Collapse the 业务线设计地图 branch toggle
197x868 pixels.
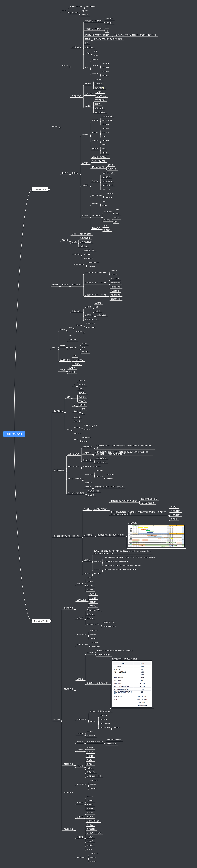point(49,189)
